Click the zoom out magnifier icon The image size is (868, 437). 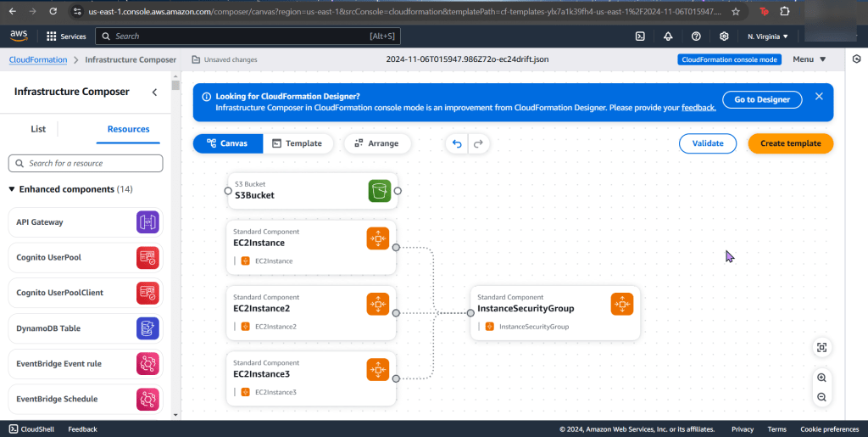pyautogui.click(x=821, y=397)
